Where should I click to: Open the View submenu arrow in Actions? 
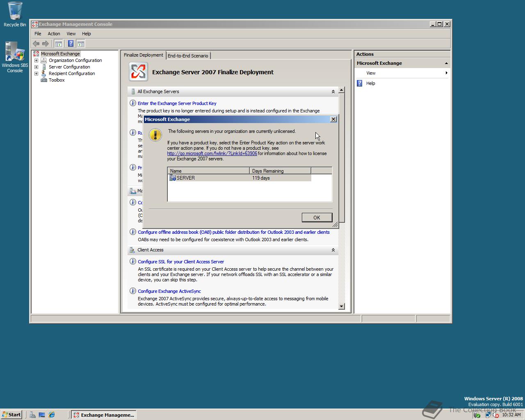point(446,73)
